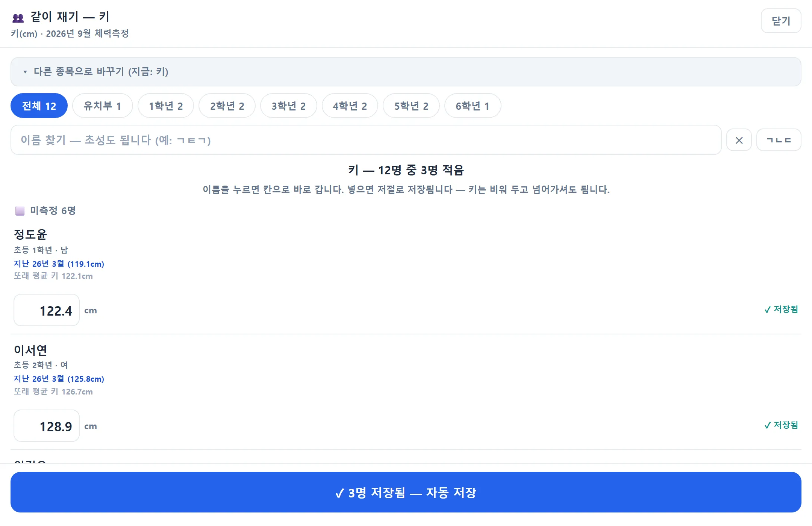Click the 정도윤 student name
Viewport: 812px width, 526px height.
click(x=30, y=234)
